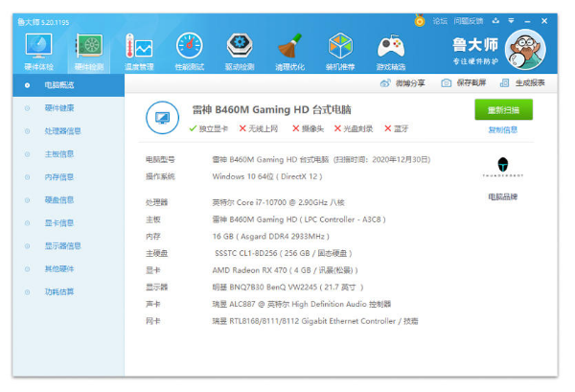The height and width of the screenshot is (392, 575).
Task: Click the green 重新扫描 rescan button
Action: (x=503, y=109)
